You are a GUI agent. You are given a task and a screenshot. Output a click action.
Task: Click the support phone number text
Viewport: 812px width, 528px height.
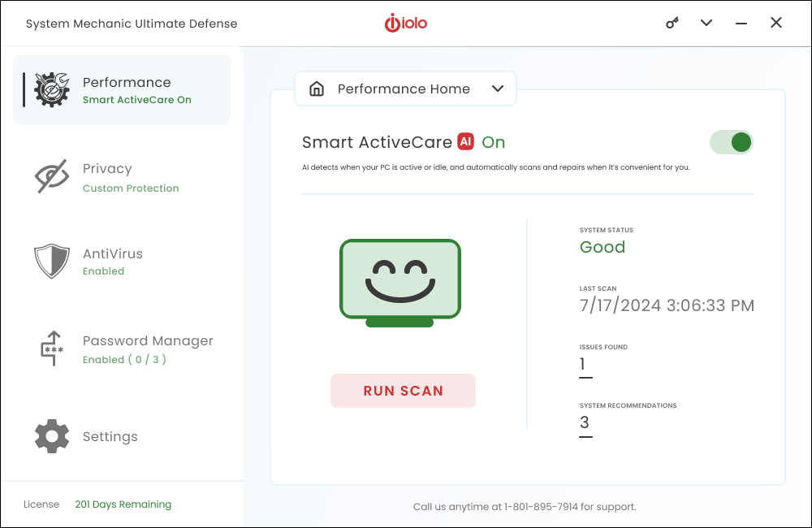point(541,507)
